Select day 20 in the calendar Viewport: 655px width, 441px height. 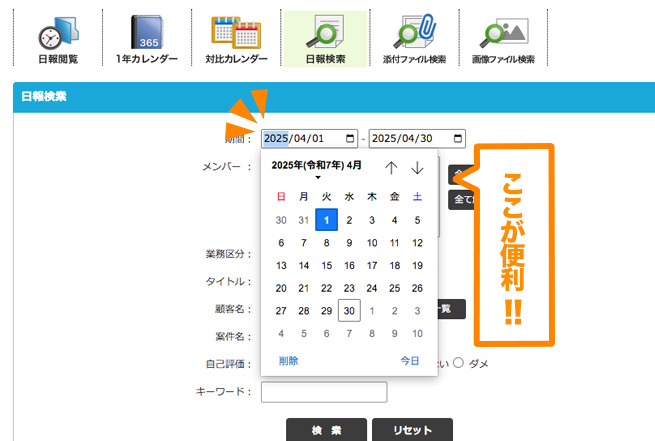tap(281, 288)
